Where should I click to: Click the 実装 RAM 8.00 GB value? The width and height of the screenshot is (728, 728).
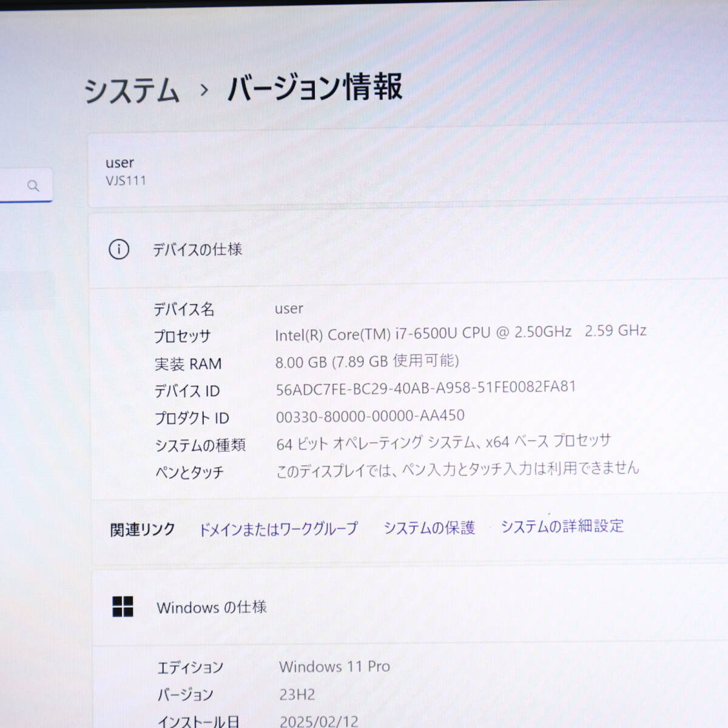366,362
